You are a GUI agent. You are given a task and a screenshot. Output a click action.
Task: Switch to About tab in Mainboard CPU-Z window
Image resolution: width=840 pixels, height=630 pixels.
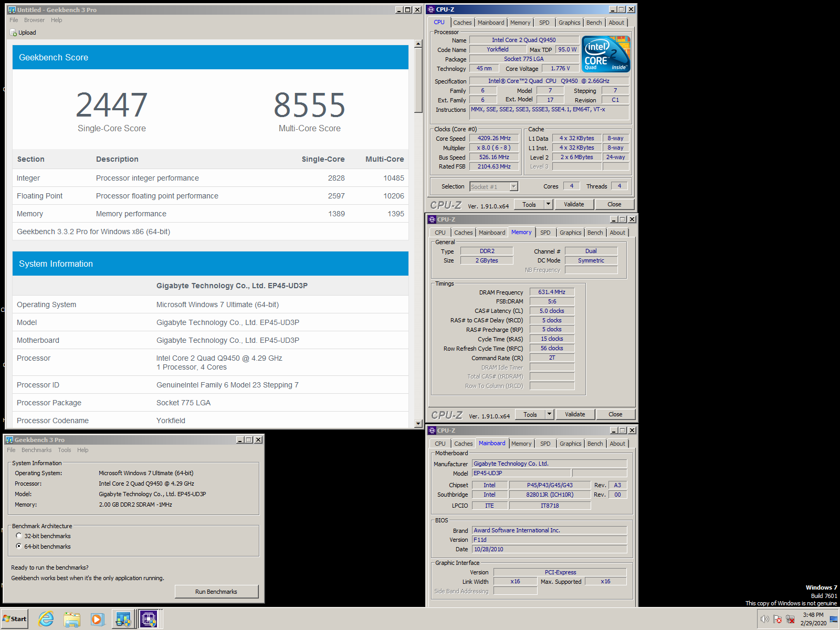coord(617,444)
